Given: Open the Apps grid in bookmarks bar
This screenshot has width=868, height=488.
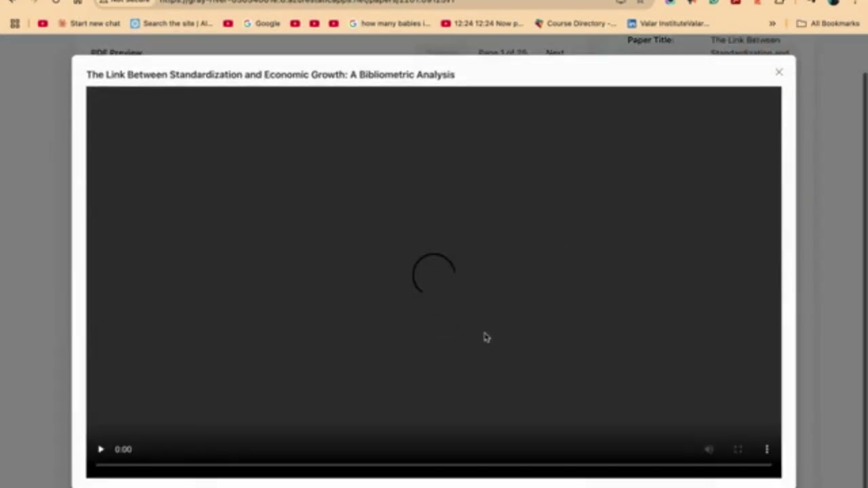Looking at the screenshot, I should click(15, 24).
